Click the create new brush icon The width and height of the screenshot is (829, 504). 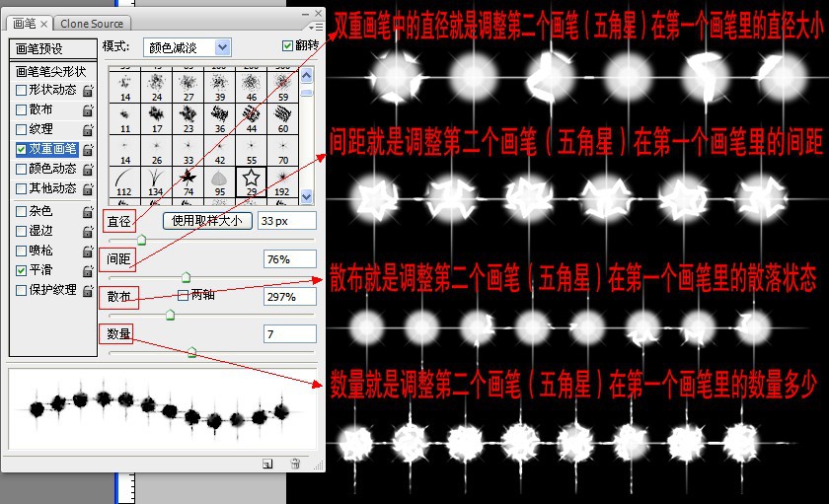(x=267, y=463)
